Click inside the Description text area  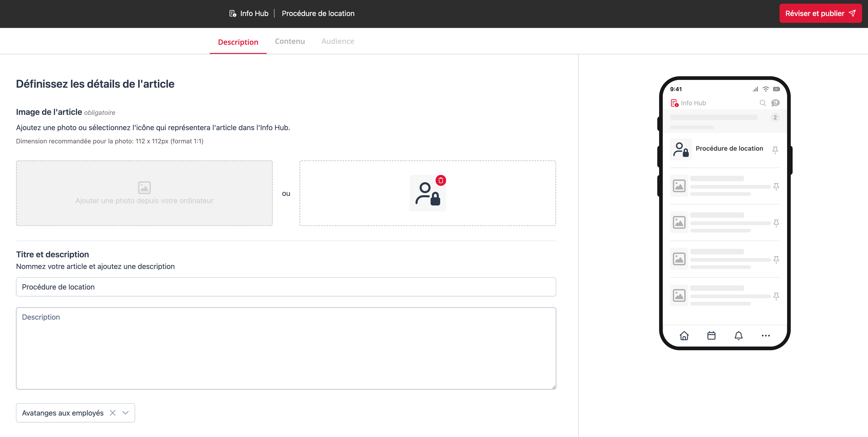286,348
